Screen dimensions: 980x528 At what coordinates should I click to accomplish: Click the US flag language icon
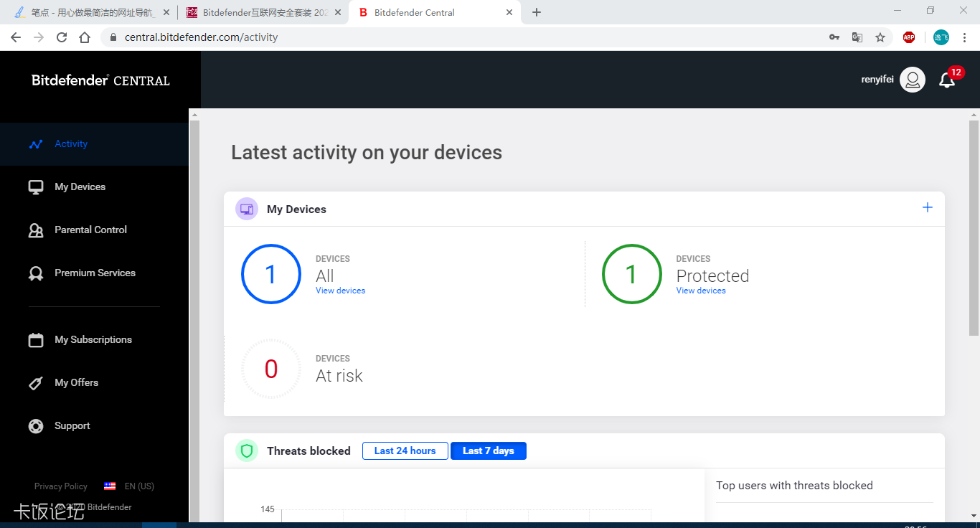(x=110, y=486)
